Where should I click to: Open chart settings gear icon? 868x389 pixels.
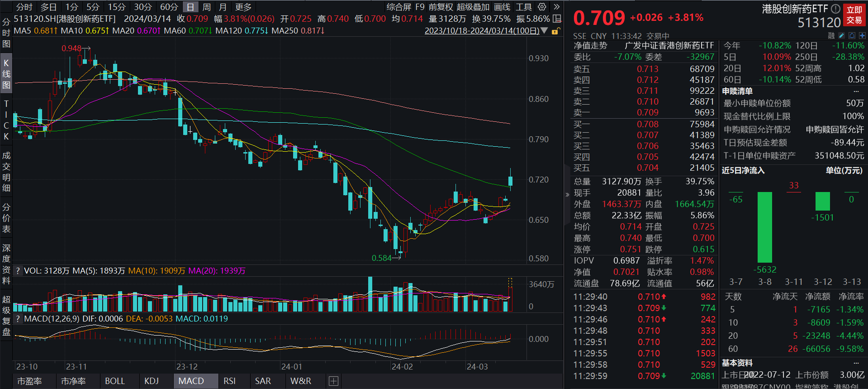click(542, 7)
